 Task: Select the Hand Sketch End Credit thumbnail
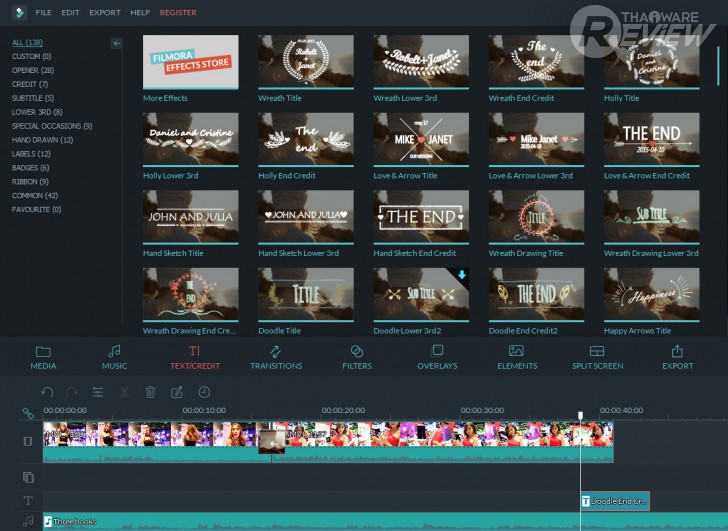coord(421,217)
